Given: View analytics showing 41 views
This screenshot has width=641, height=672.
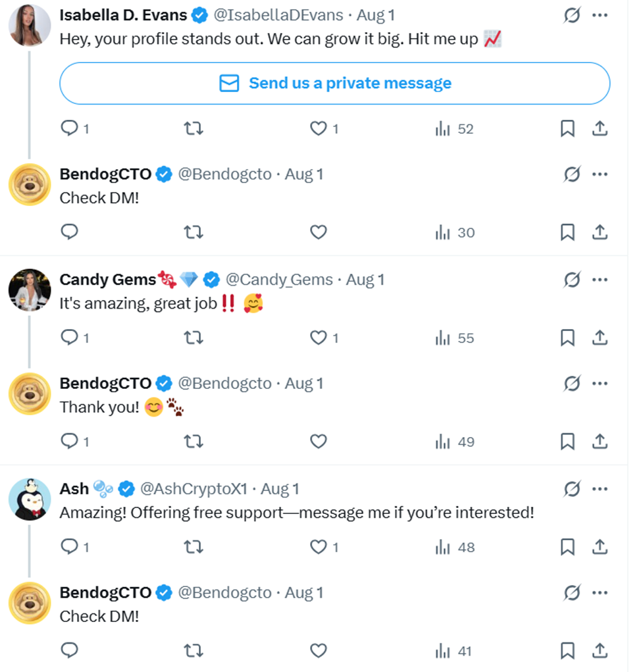Looking at the screenshot, I should (x=454, y=652).
